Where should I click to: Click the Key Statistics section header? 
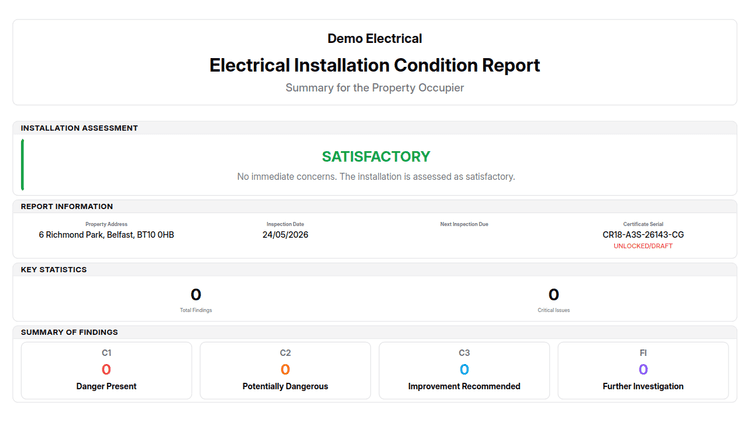pos(54,270)
